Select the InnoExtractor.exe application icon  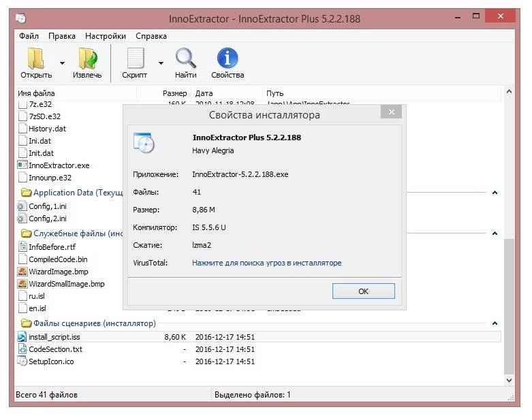click(x=22, y=165)
